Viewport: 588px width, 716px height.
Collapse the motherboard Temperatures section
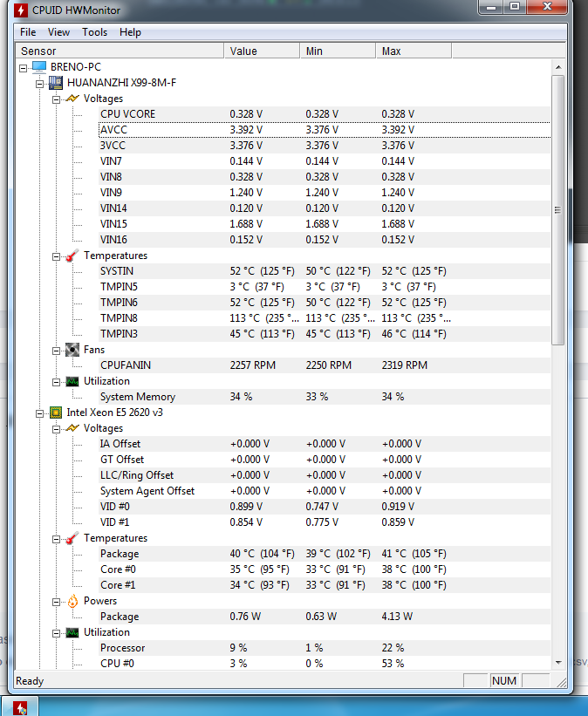[56, 256]
